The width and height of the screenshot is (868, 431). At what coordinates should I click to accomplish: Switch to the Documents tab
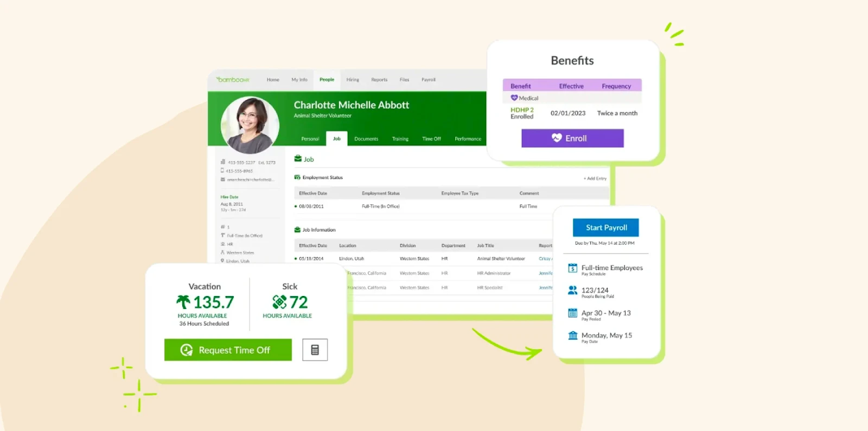[x=366, y=139]
